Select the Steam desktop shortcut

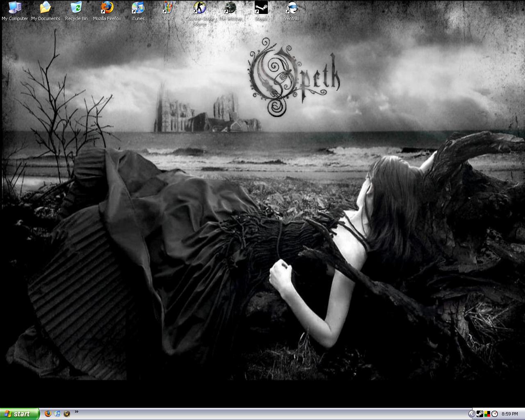[x=261, y=11]
